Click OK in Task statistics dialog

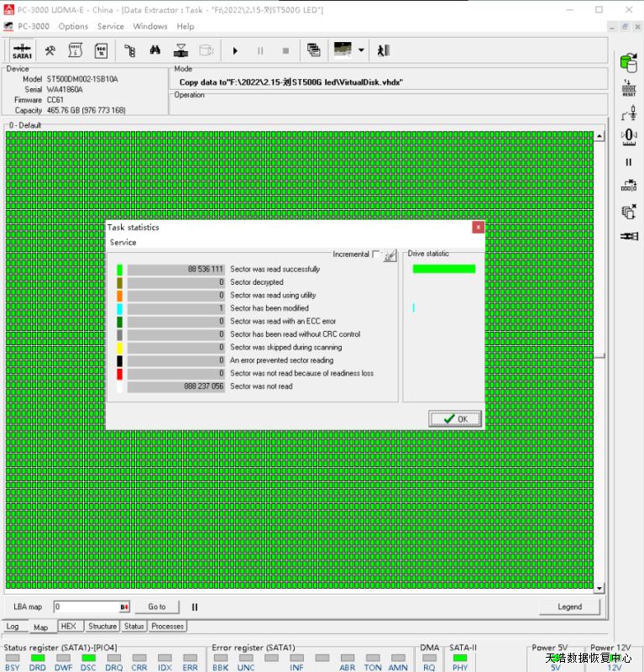[x=454, y=419]
